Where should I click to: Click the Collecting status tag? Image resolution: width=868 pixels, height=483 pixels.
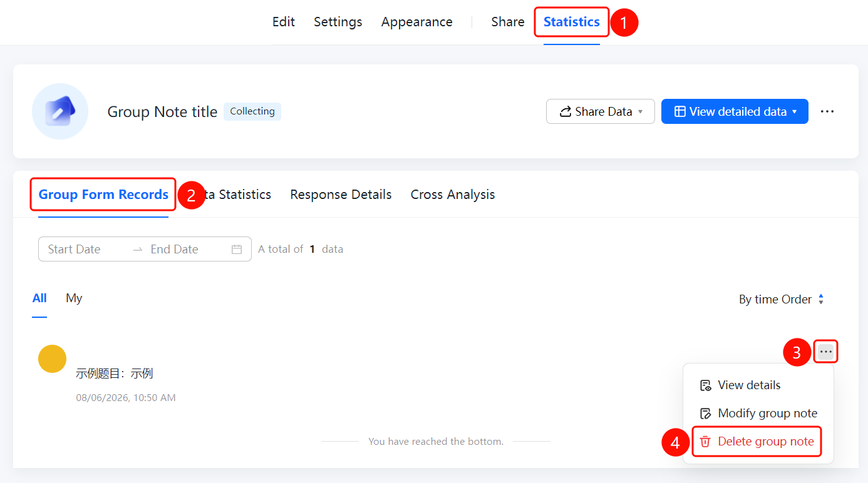click(x=252, y=111)
